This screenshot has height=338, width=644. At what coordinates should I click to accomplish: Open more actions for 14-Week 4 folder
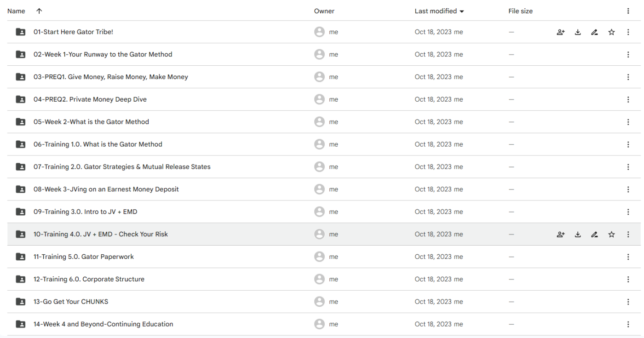pos(628,324)
